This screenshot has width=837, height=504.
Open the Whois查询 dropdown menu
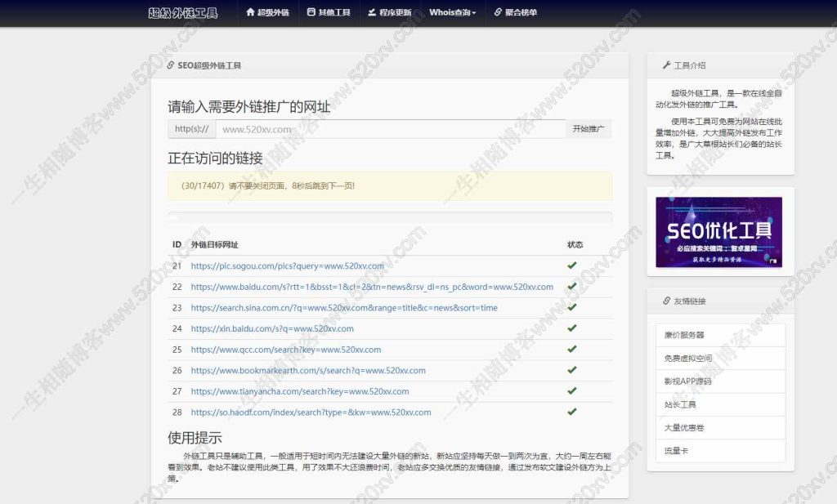point(451,13)
